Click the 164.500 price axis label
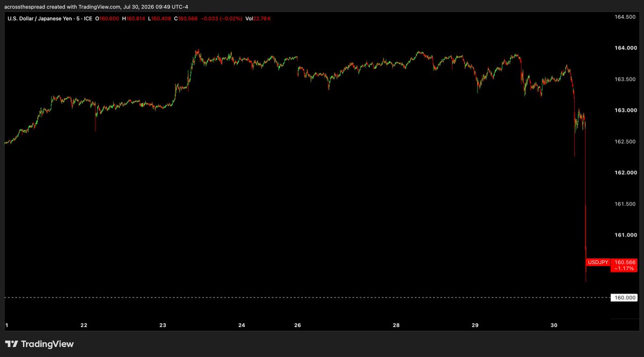 [x=625, y=17]
